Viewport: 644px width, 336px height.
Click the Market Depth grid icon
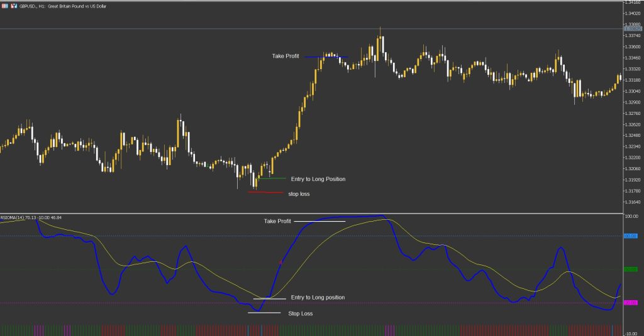tap(4, 6)
